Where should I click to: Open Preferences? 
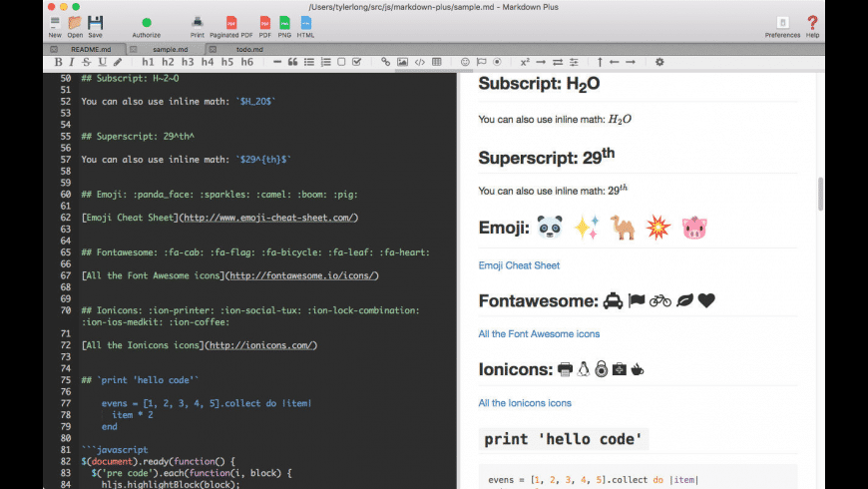point(782,27)
